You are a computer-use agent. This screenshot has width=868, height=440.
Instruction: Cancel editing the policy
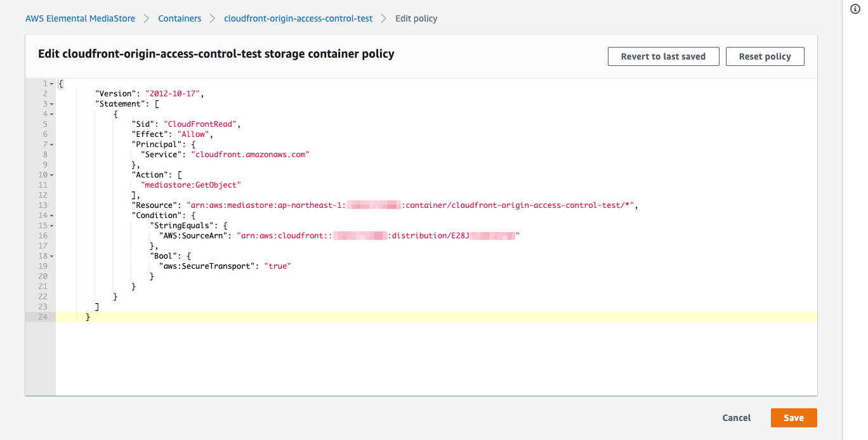click(x=737, y=418)
